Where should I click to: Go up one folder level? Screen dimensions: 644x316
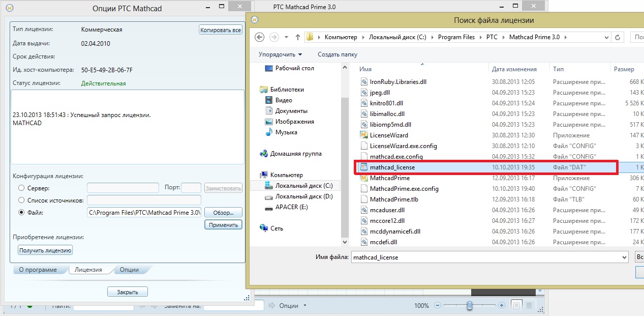coord(297,37)
